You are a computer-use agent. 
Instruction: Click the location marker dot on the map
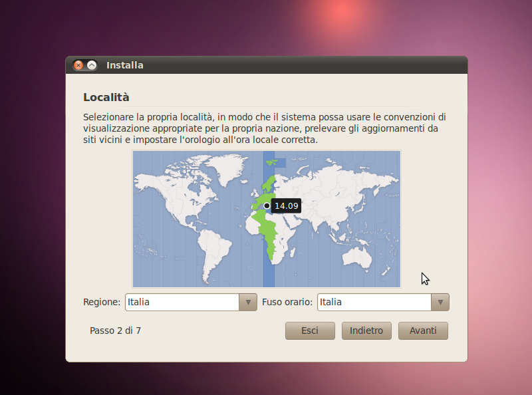(x=267, y=205)
